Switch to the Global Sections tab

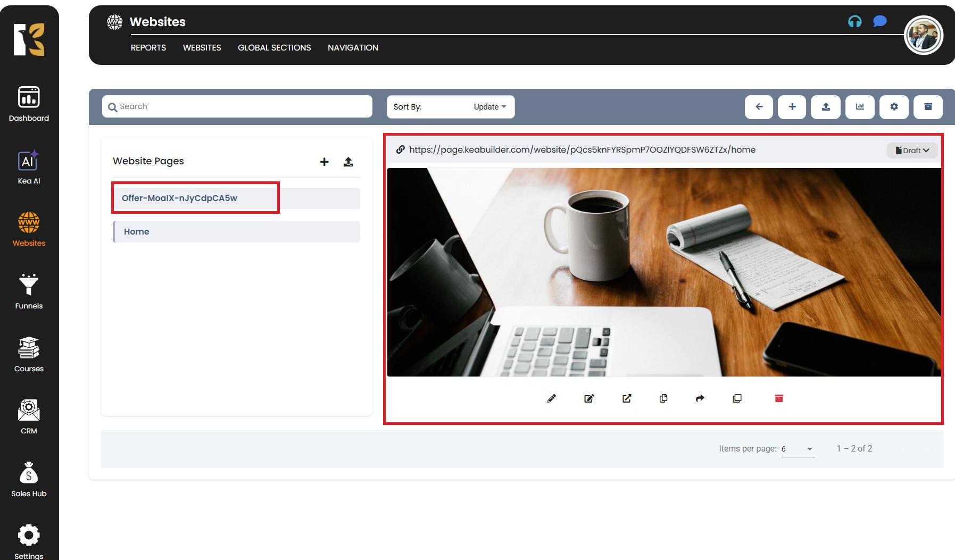point(274,48)
